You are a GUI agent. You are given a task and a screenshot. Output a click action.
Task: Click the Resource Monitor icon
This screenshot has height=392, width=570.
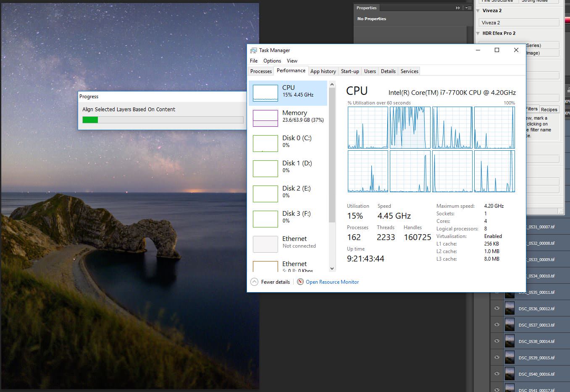[x=300, y=282]
